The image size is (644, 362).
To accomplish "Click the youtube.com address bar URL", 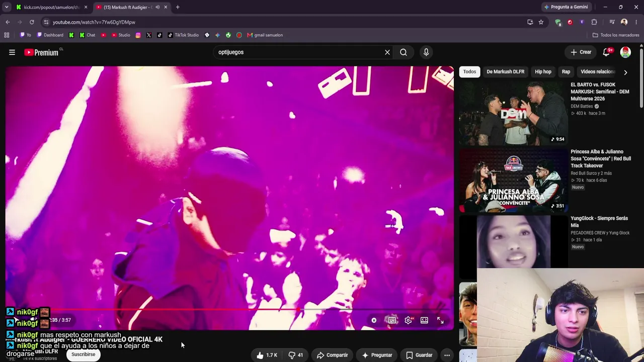I will coord(94,22).
